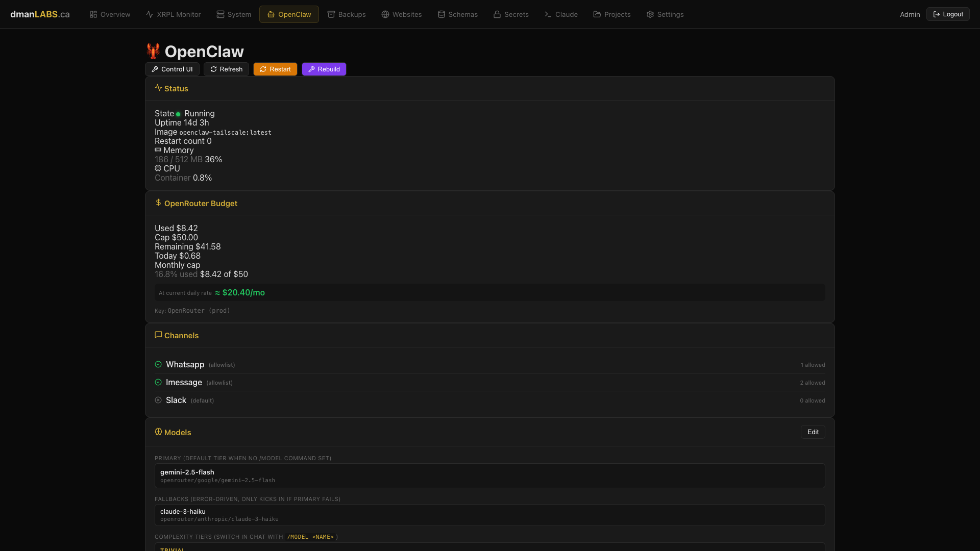Click the CPU icon in Status
The width and height of the screenshot is (980, 551).
pos(158,168)
